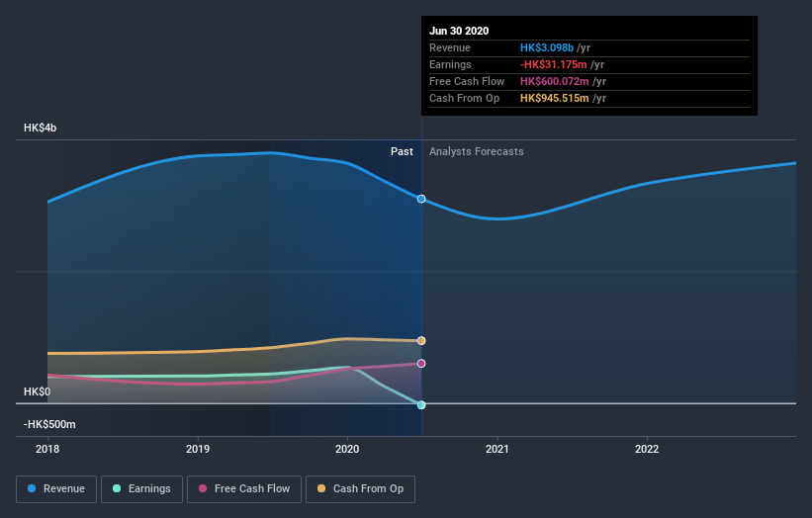
Task: Click the 2018 x-axis label
Action: click(47, 449)
